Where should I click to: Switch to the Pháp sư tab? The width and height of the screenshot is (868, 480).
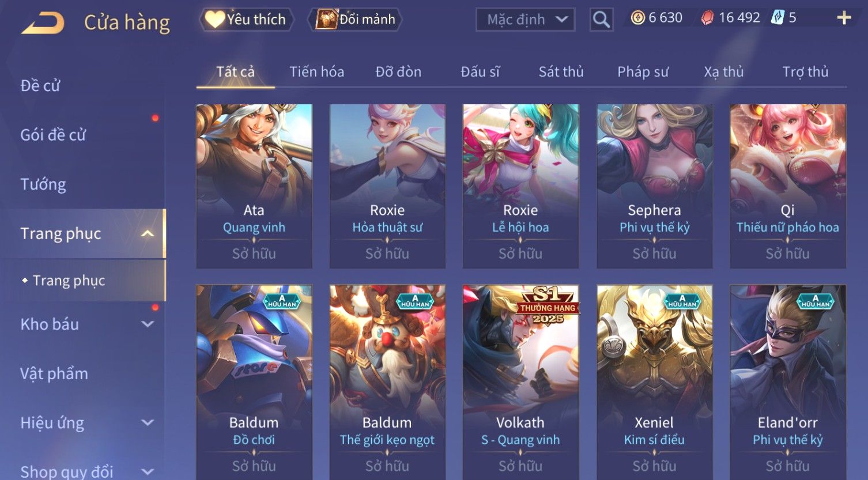coord(643,71)
